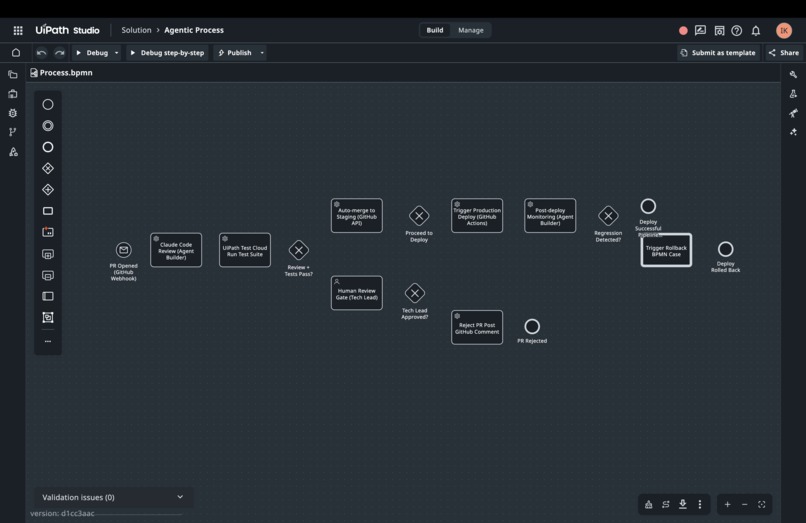
Task: Start Debug run
Action: [x=92, y=52]
